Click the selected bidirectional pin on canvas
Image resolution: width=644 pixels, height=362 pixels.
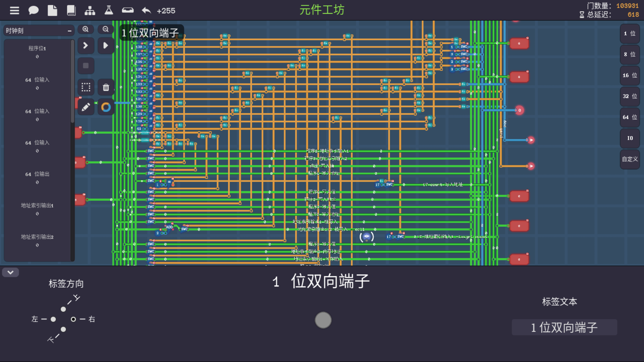click(367, 237)
